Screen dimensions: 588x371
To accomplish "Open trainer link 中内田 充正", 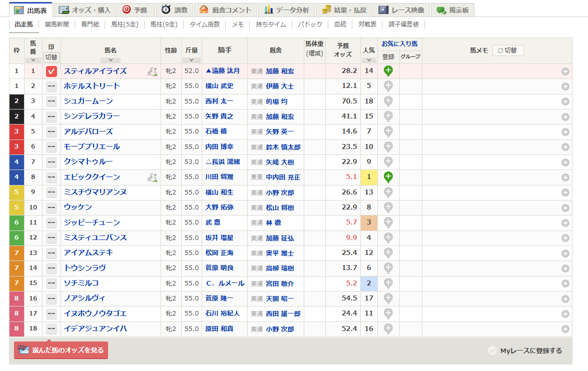I will tap(283, 177).
